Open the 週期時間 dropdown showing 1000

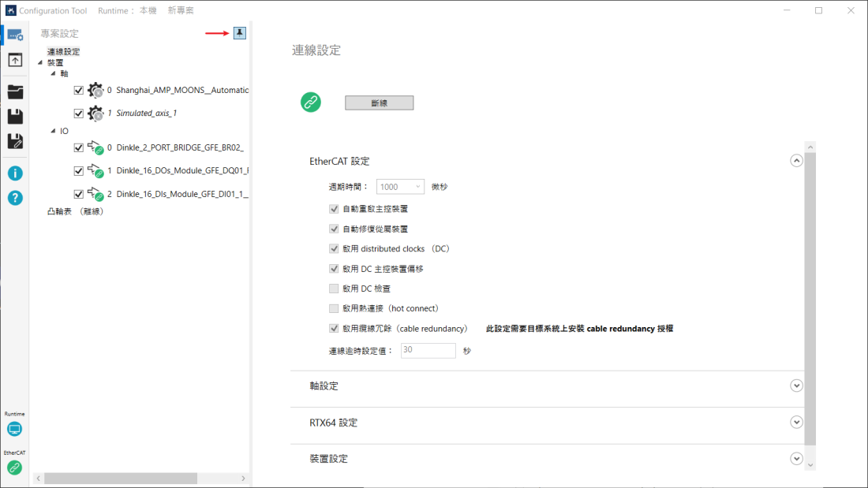tap(401, 187)
